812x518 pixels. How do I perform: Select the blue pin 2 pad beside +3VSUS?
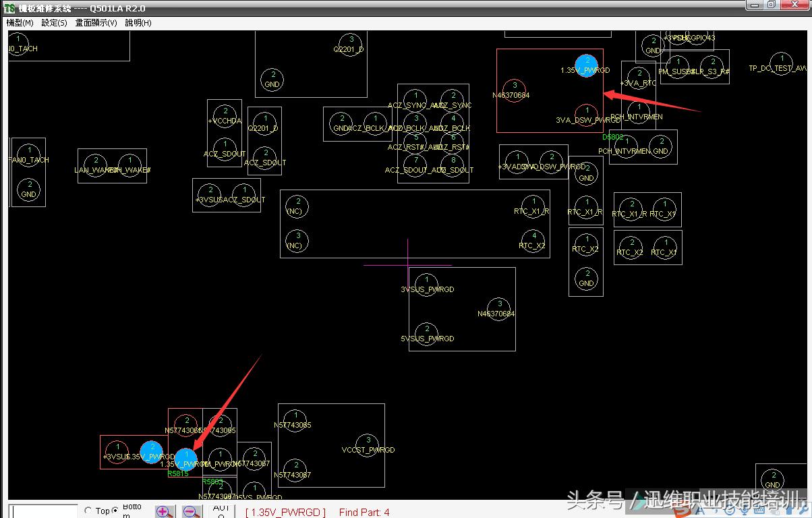point(152,451)
